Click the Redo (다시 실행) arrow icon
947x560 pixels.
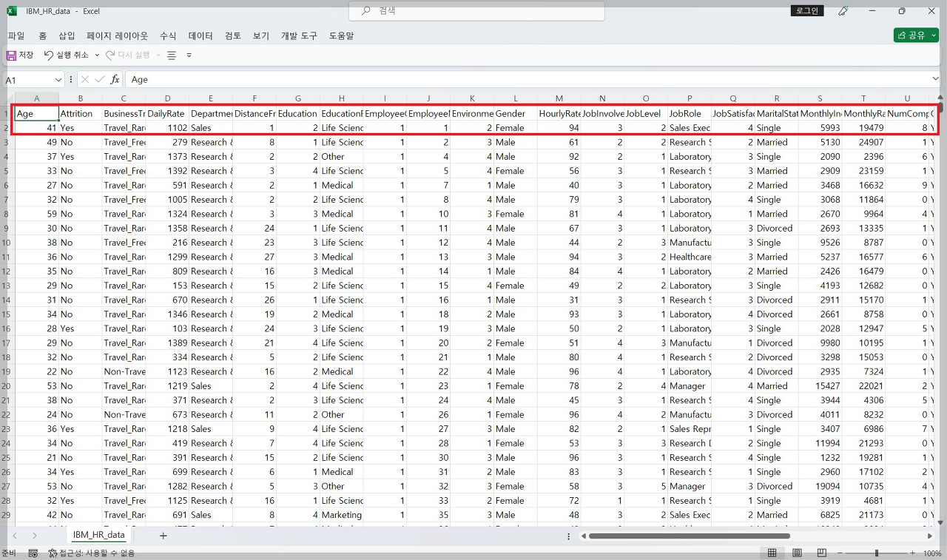click(110, 55)
